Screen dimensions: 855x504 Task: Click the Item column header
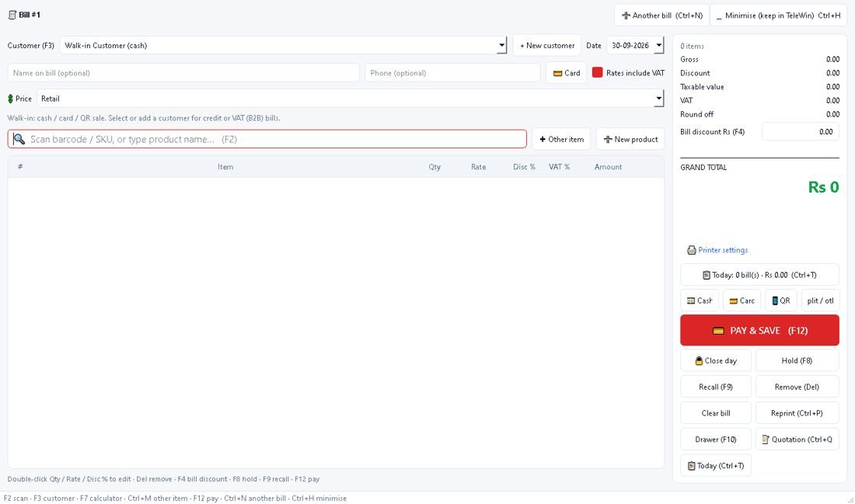click(225, 167)
